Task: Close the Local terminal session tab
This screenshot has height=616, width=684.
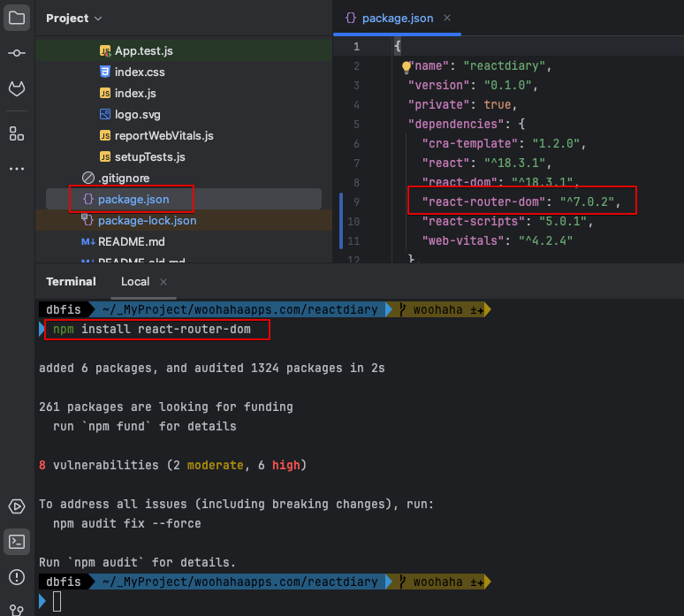Action: pos(163,282)
